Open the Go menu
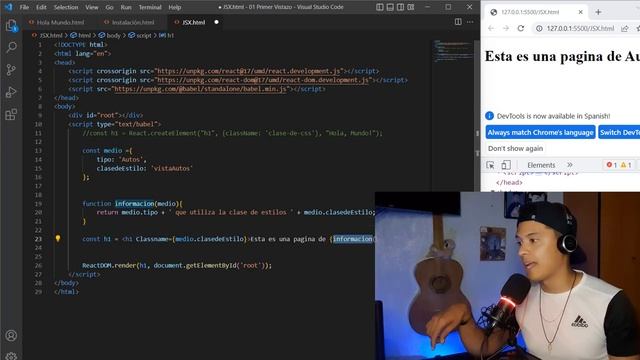 (x=109, y=7)
